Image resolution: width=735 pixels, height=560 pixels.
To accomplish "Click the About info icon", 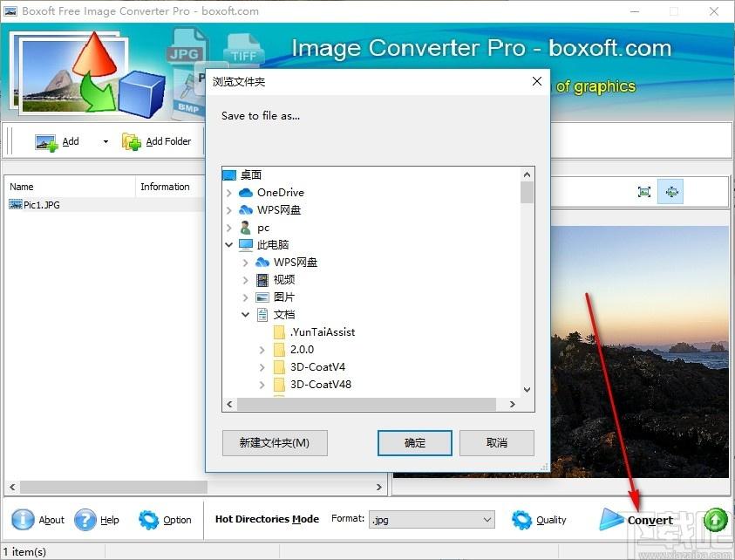I will [23, 520].
